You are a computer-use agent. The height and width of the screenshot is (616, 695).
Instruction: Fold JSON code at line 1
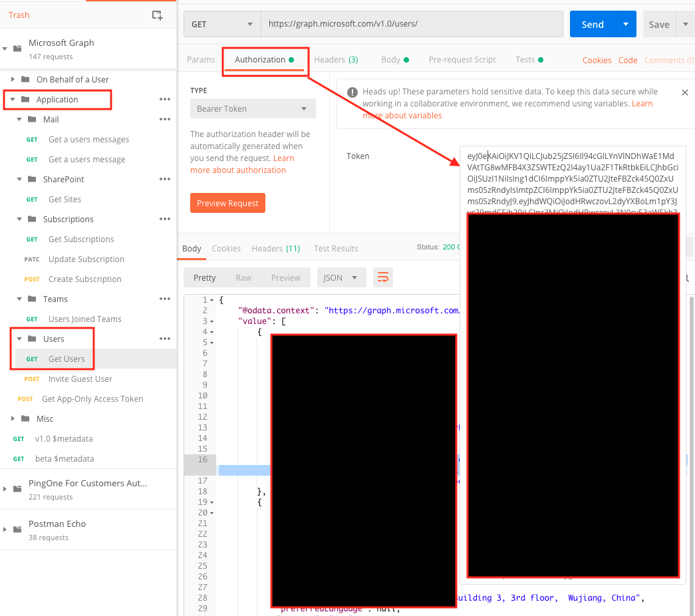tap(212, 300)
